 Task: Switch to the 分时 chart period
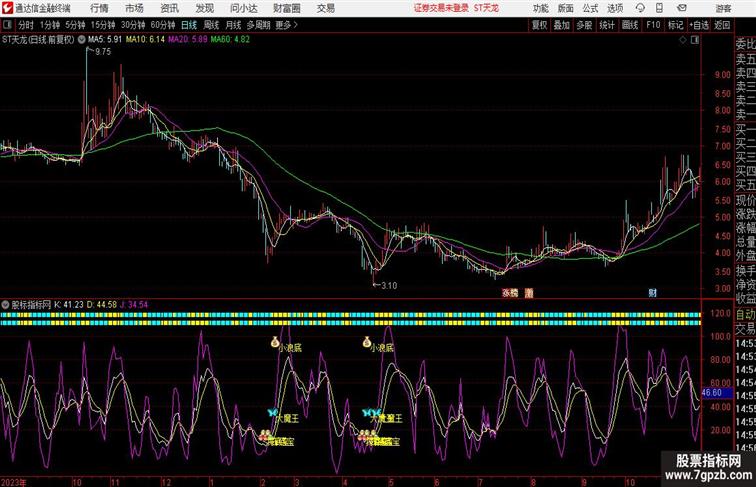[26, 25]
